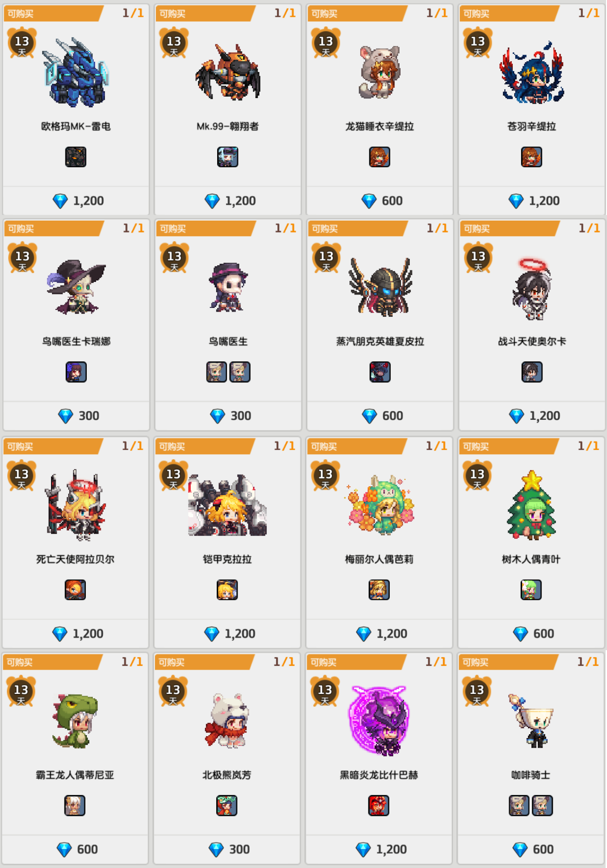The width and height of the screenshot is (607, 868).
Task: Click the 可购买 banner on 梅丽尔人偶芭莉 card
Action: [x=356, y=446]
